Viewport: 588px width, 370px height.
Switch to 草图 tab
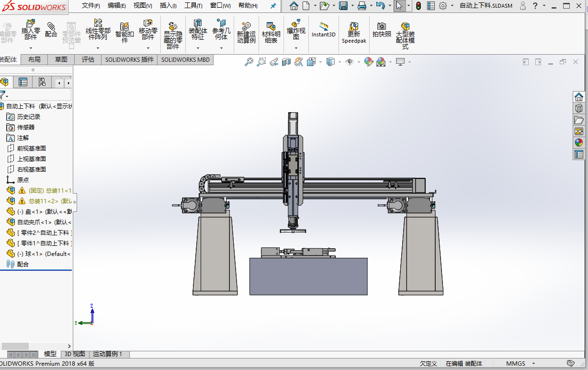point(61,59)
